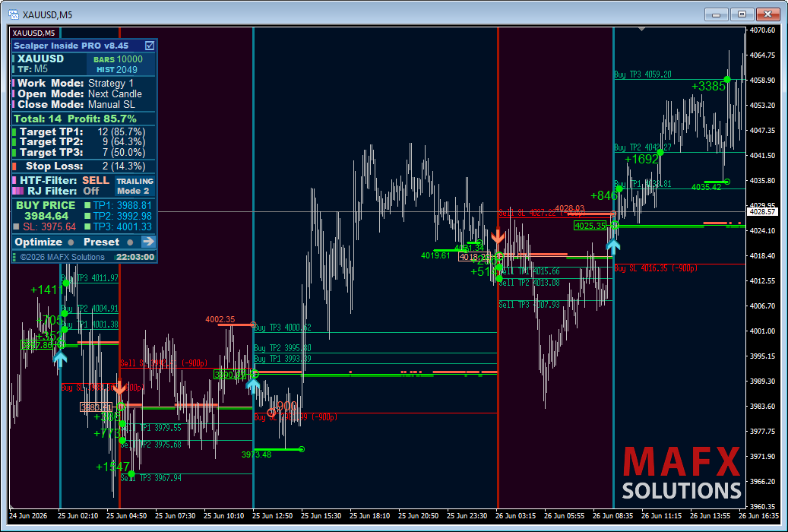Select the Buy SL 4016.35 (-900p) label
The image size is (788, 532).
(656, 268)
